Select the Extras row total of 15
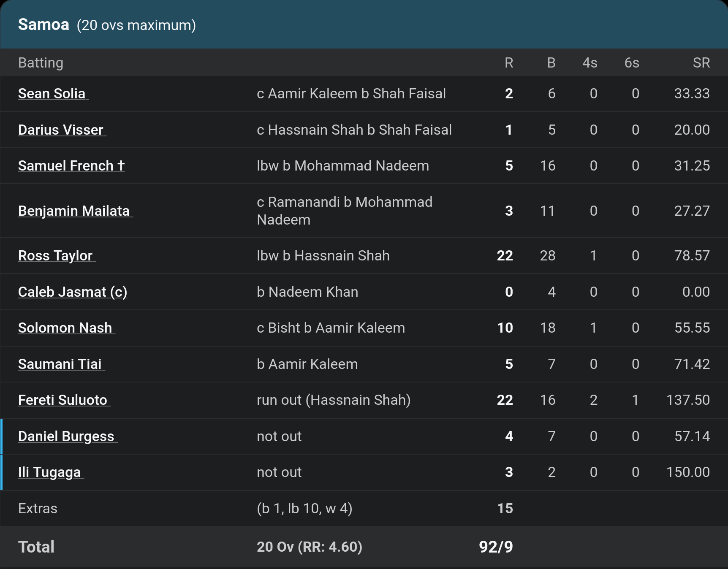Image resolution: width=728 pixels, height=569 pixels. click(x=505, y=509)
